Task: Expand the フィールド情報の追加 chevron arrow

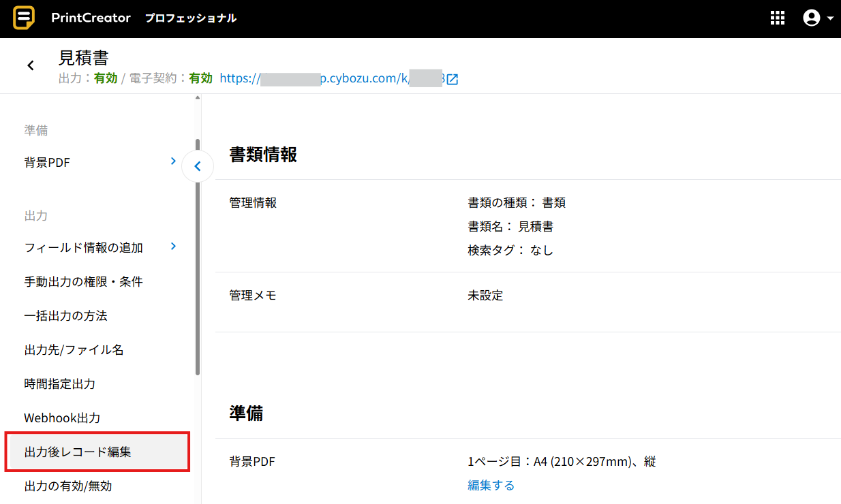Action: tap(173, 247)
